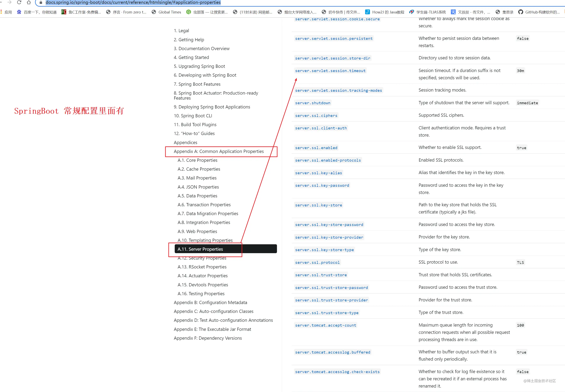Open the GitHub bookmark
The image size is (565, 392).
coord(539,12)
